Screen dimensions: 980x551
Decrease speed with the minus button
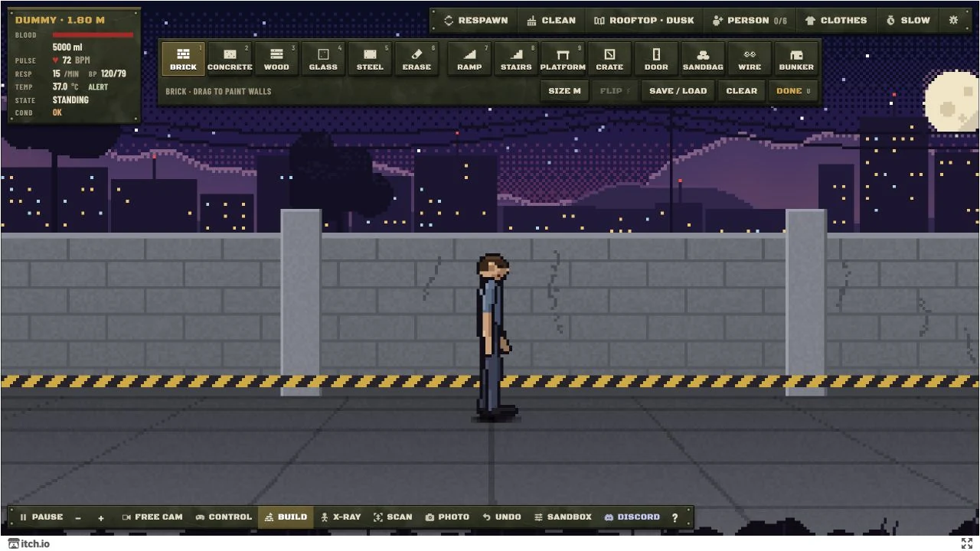[78, 518]
